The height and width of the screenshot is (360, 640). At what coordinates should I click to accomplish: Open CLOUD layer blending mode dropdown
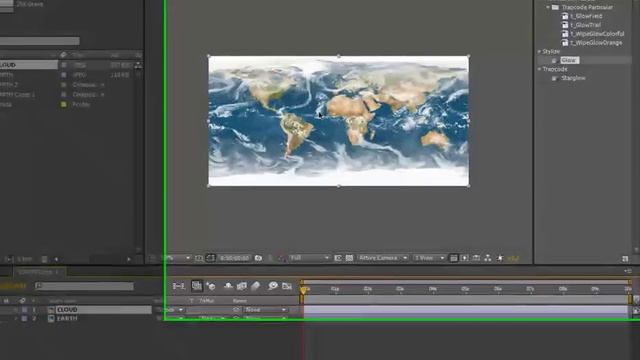171,310
